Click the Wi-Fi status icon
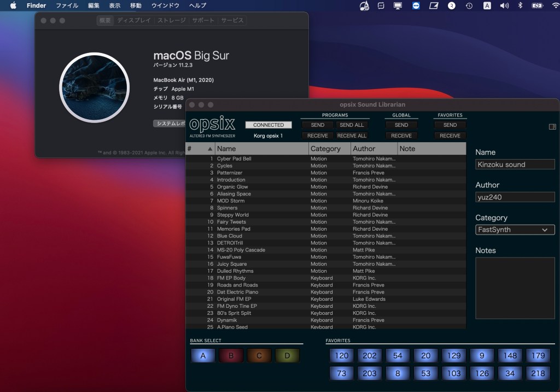Viewport: 560px width, 392px height. click(556, 5)
